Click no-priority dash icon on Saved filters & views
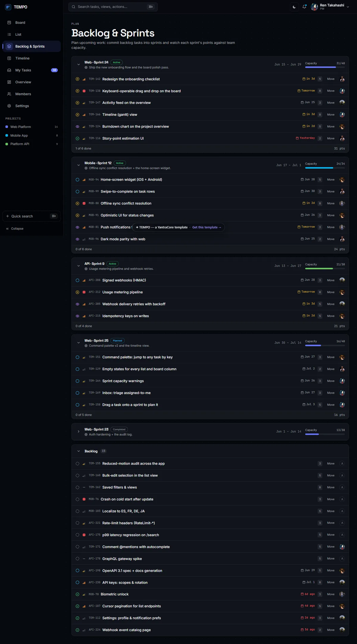 [x=84, y=487]
